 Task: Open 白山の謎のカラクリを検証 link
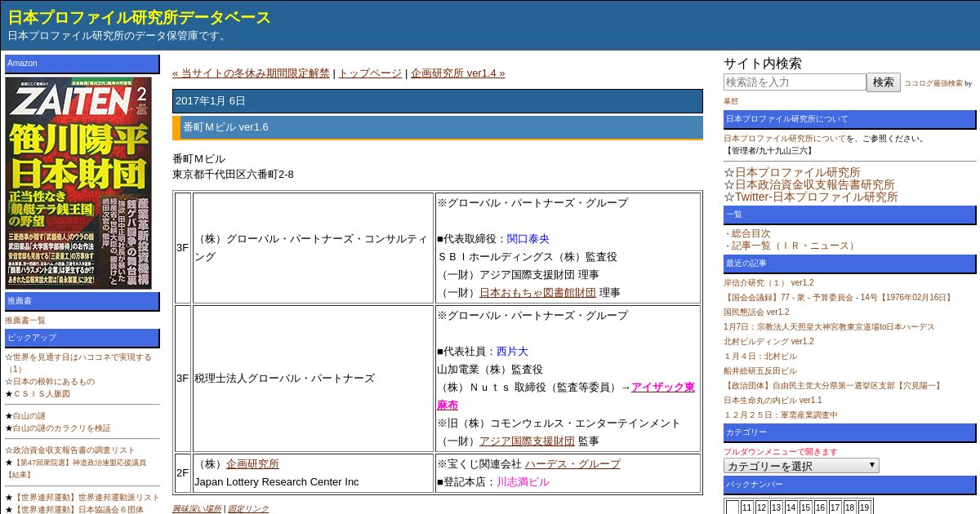pyautogui.click(x=62, y=428)
